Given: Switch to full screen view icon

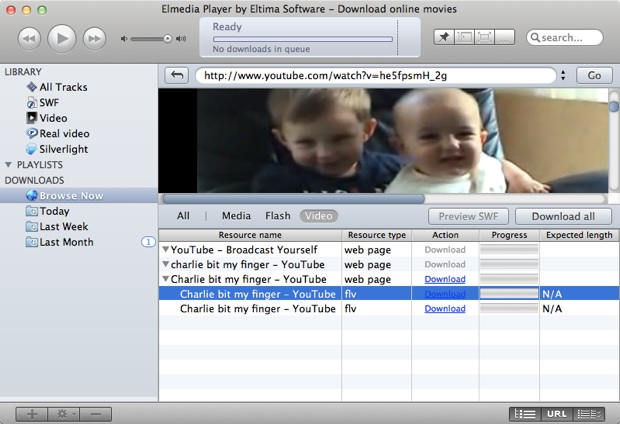Looking at the screenshot, I should click(x=484, y=37).
